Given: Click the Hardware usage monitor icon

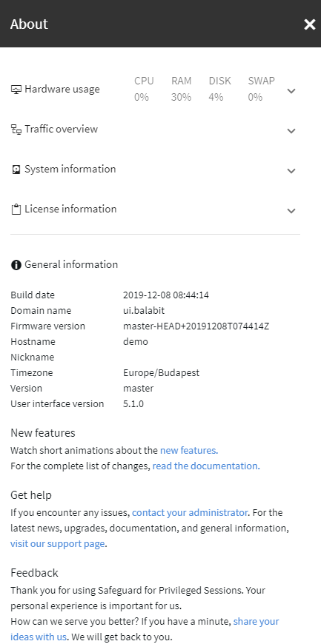Looking at the screenshot, I should (16, 90).
